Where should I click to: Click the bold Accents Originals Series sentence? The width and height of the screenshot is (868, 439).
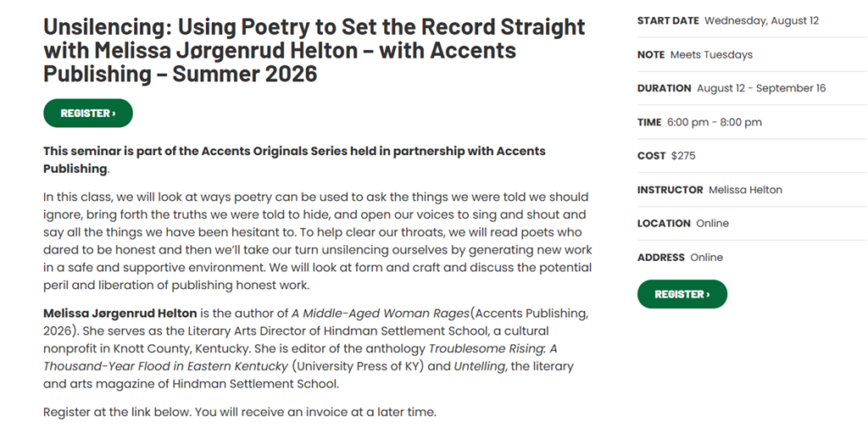pyautogui.click(x=294, y=159)
